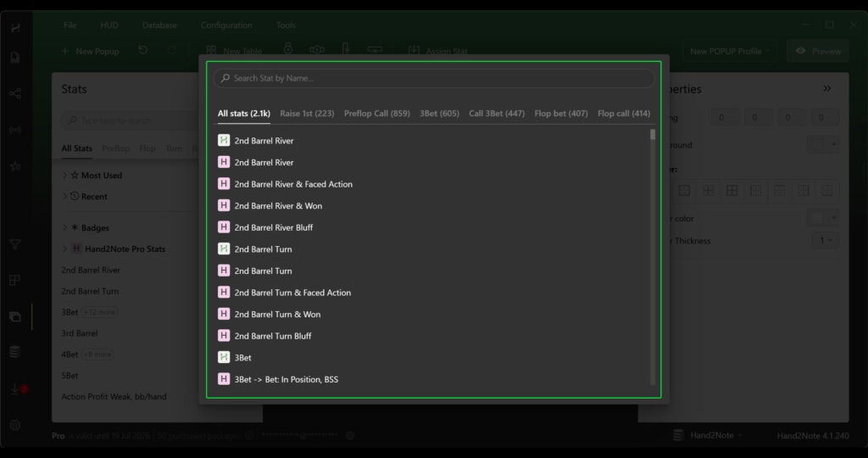The image size is (868, 458).
Task: Click the download icon with red badge
Action: coord(15,388)
